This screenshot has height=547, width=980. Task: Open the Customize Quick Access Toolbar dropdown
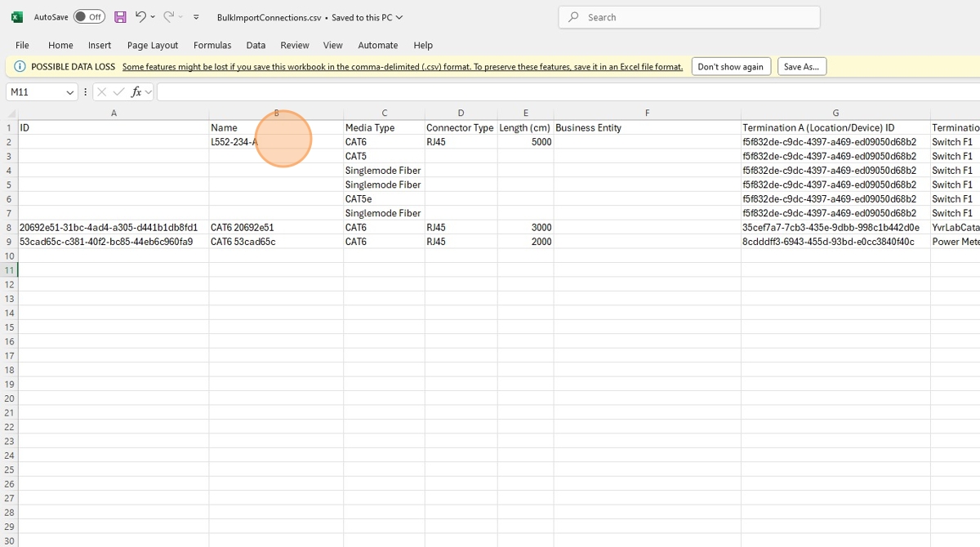pyautogui.click(x=196, y=17)
